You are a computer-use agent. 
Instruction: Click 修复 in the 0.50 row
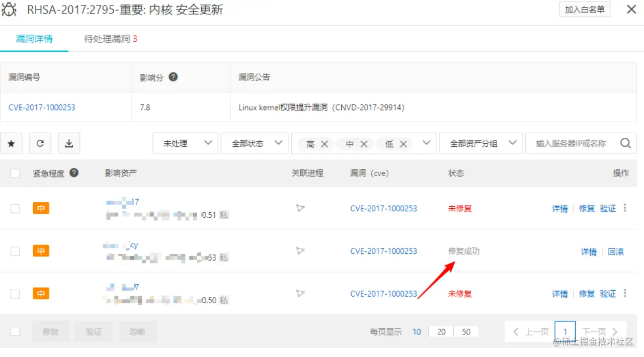pyautogui.click(x=587, y=294)
